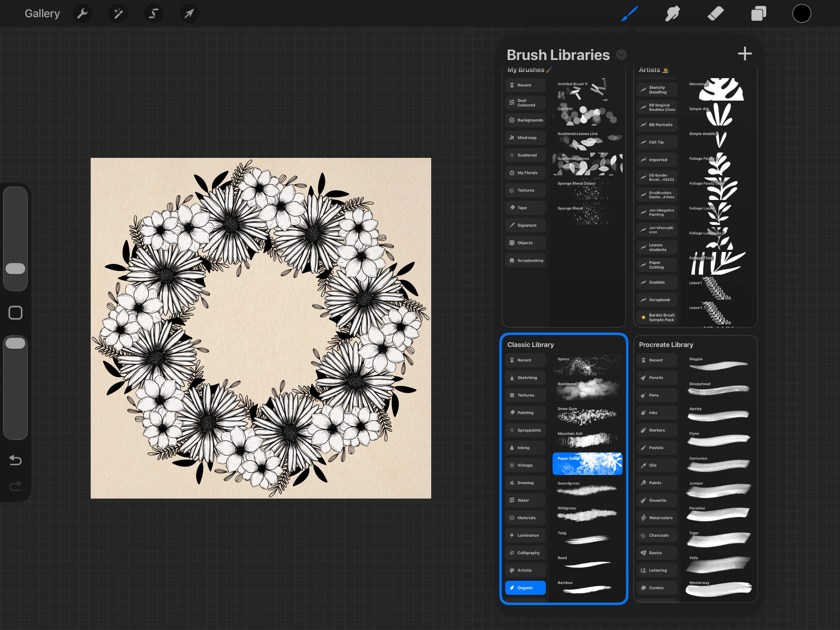Screen dimensions: 840x630
Task: Tap the Redo arrow
Action: click(x=15, y=486)
